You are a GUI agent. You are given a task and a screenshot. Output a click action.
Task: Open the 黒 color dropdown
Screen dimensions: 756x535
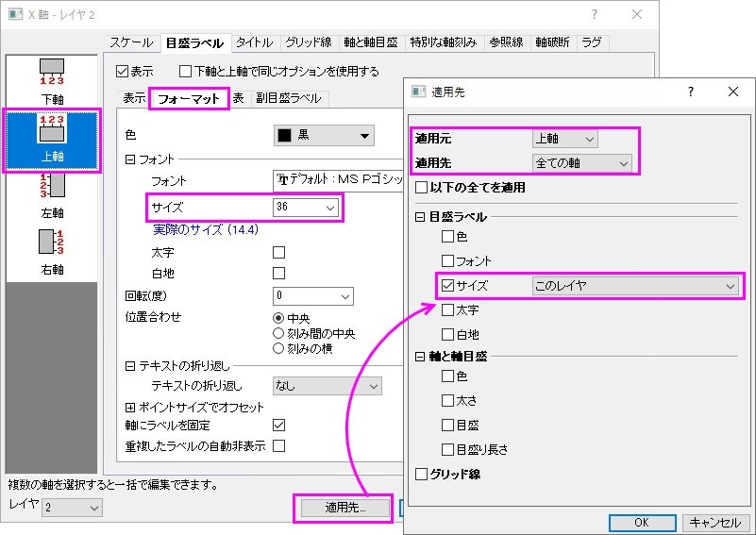324,136
